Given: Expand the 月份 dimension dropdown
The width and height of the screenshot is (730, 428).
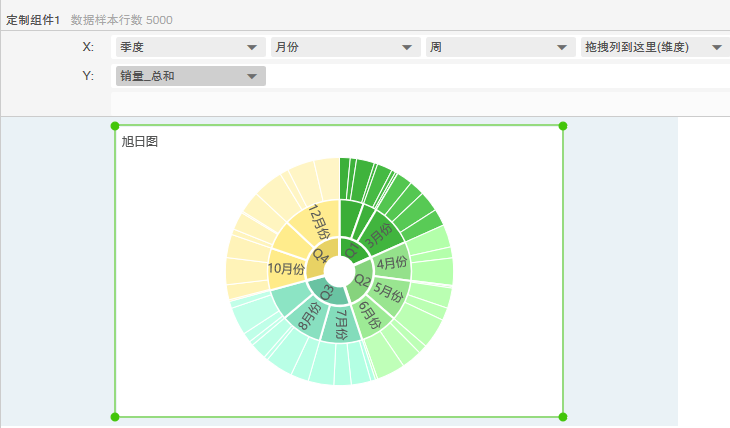Looking at the screenshot, I should click(345, 47).
